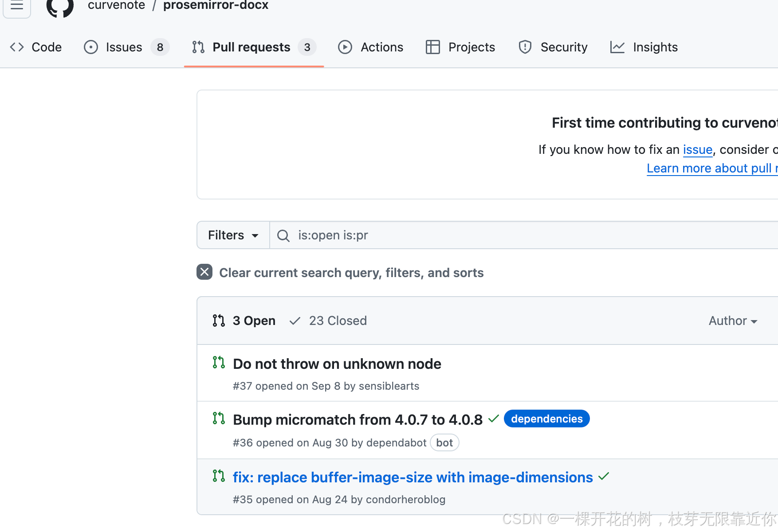Open the curvenote owner link
Image resolution: width=778 pixels, height=532 pixels.
pos(116,5)
